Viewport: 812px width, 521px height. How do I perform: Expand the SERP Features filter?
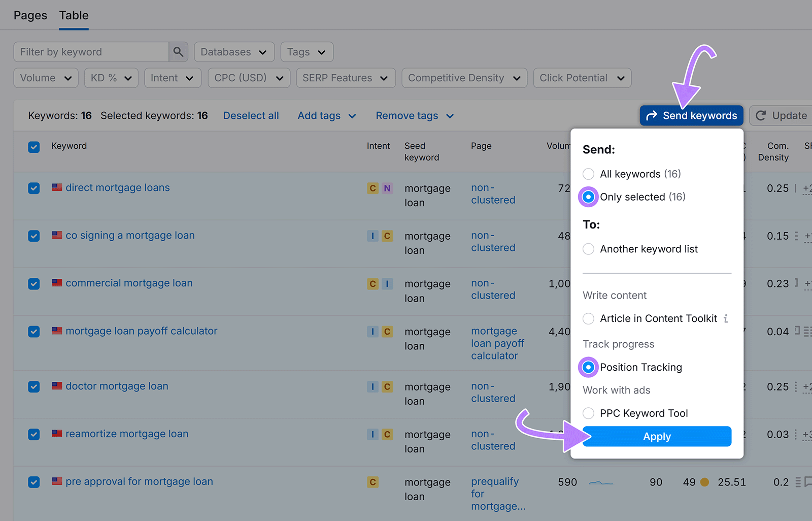[346, 78]
